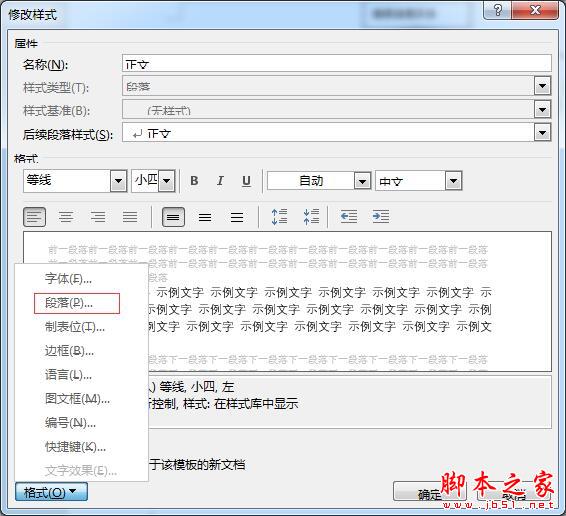The image size is (566, 516).
Task: Click increase indent icon
Action: pyautogui.click(x=381, y=217)
